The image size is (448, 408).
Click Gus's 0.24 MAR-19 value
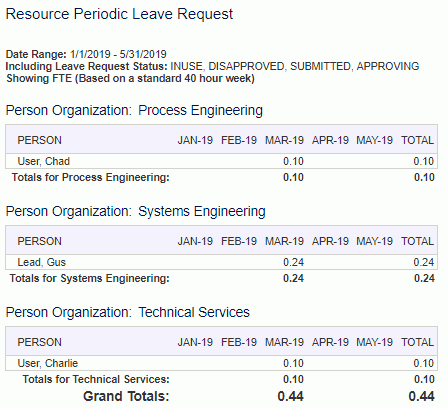[x=293, y=262]
